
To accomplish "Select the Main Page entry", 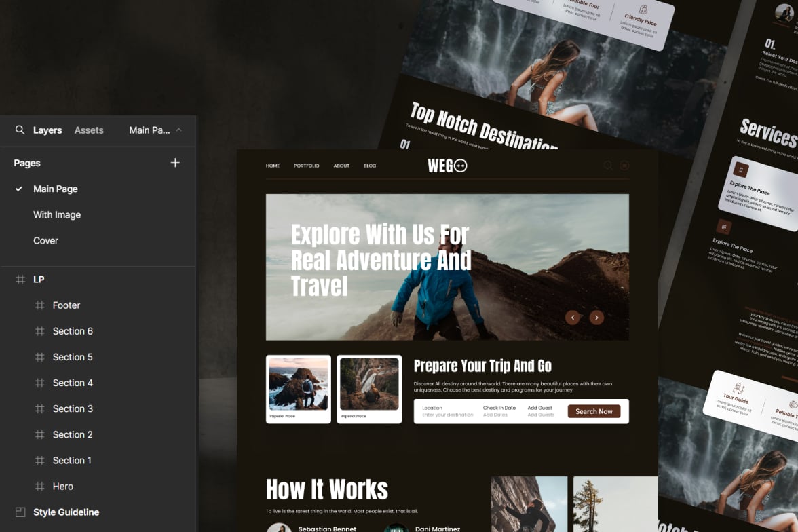I will click(x=56, y=189).
